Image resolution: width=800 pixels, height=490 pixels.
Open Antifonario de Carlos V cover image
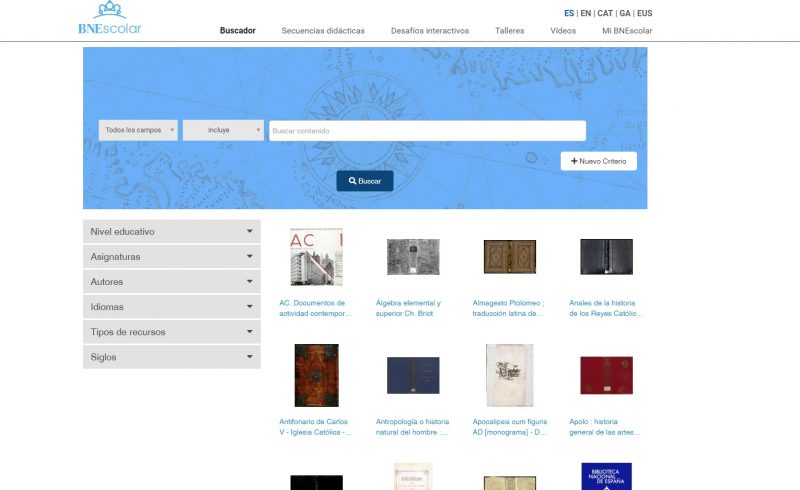(316, 375)
